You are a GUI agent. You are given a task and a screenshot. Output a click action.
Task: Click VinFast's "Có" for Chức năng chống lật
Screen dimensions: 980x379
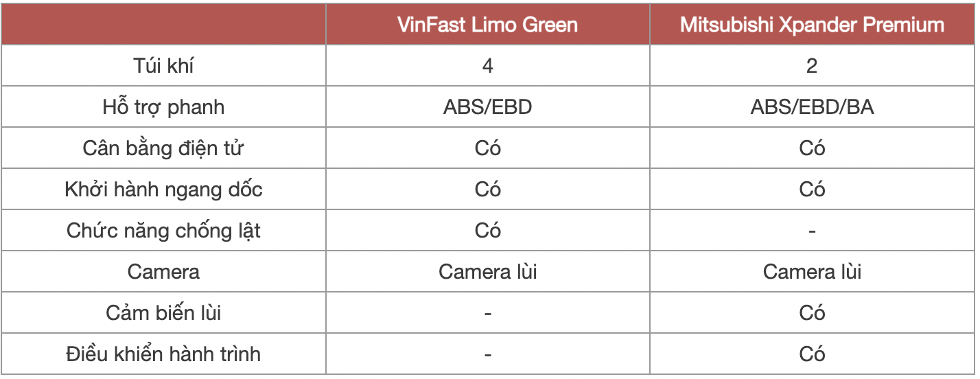point(487,231)
